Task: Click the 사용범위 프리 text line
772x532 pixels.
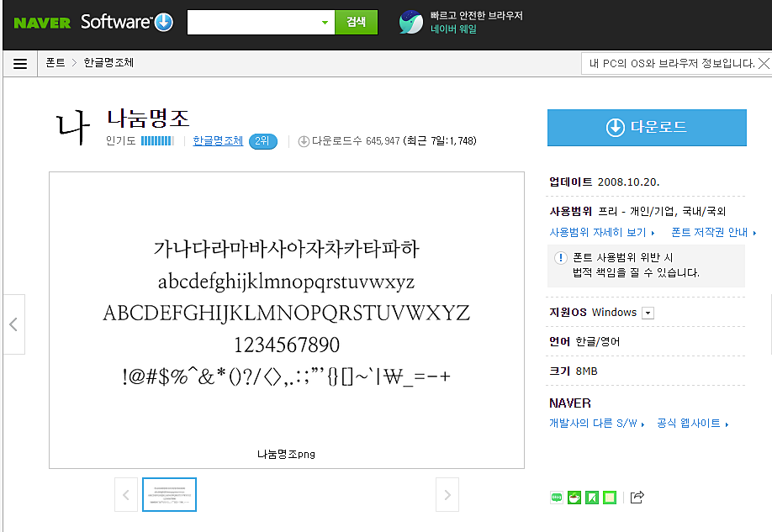Action: tap(637, 212)
